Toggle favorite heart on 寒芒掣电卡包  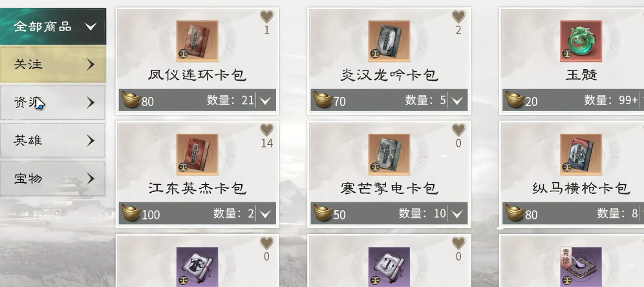coord(458,130)
